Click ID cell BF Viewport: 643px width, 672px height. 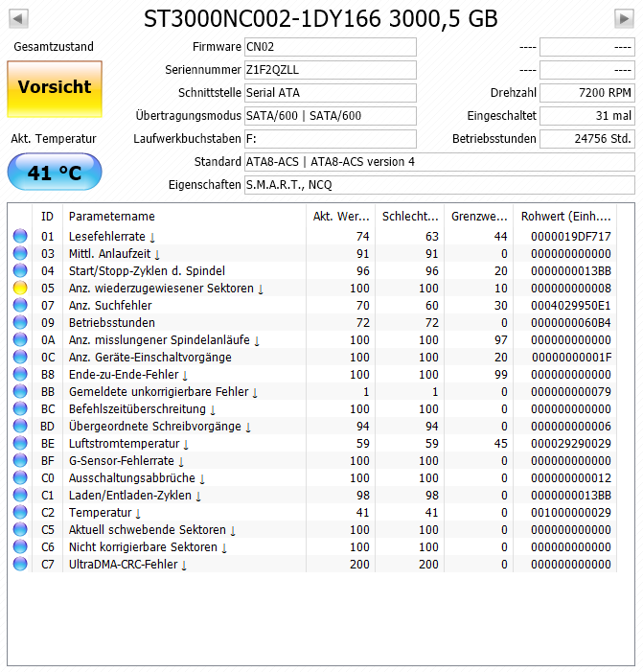48,460
